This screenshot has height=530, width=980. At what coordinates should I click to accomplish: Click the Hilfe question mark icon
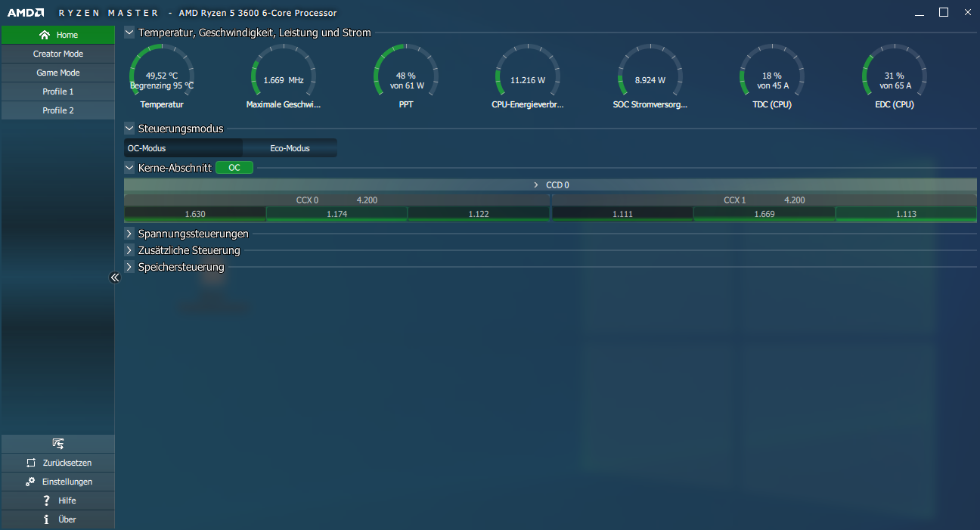pos(47,501)
